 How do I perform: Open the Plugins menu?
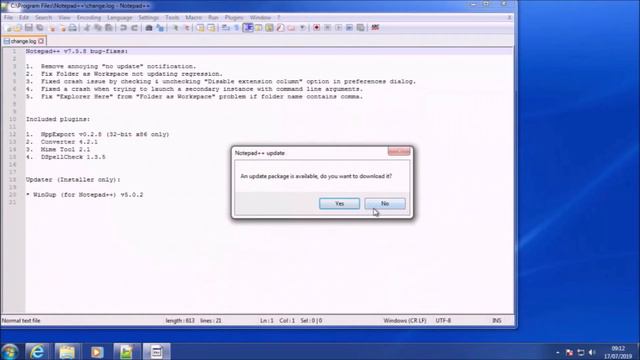tap(234, 18)
